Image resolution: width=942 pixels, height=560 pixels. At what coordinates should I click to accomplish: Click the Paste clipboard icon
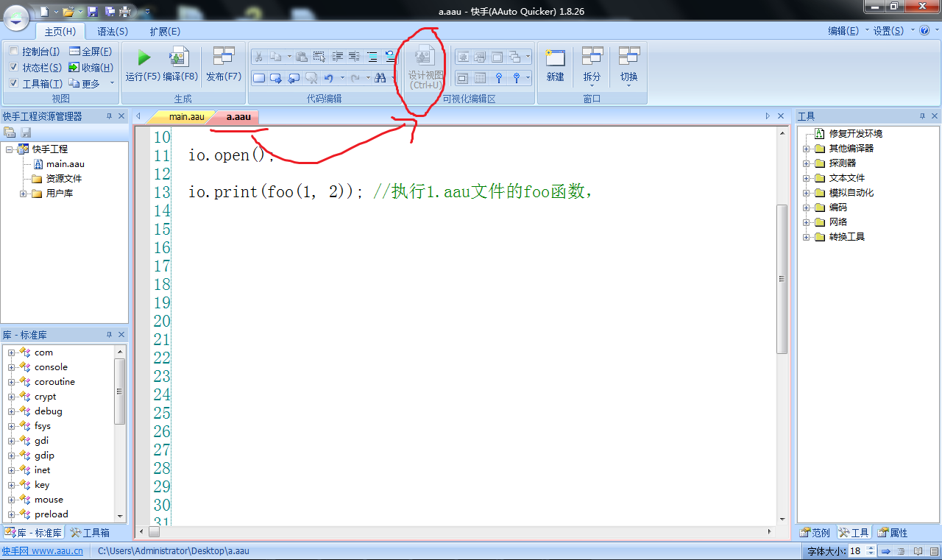(302, 57)
